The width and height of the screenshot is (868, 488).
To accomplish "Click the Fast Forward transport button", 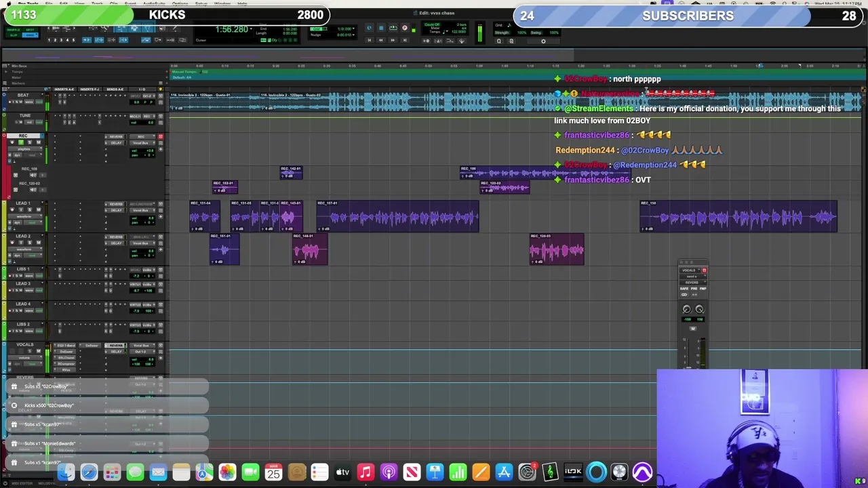I will [x=393, y=40].
